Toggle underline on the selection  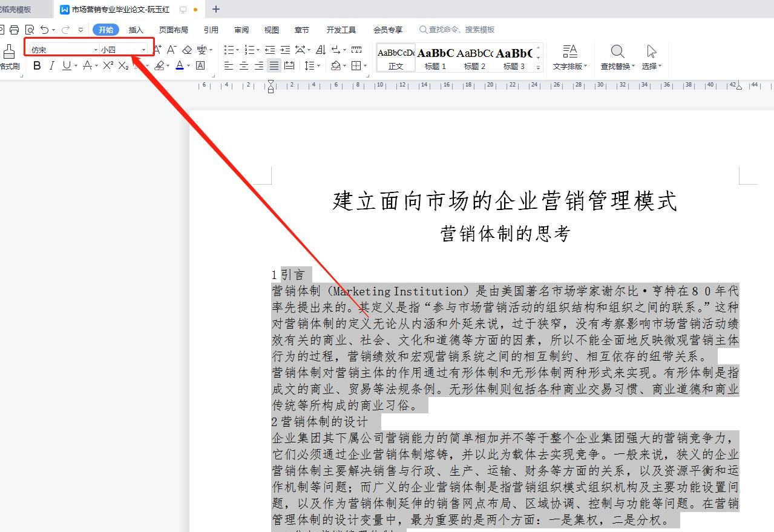click(65, 65)
